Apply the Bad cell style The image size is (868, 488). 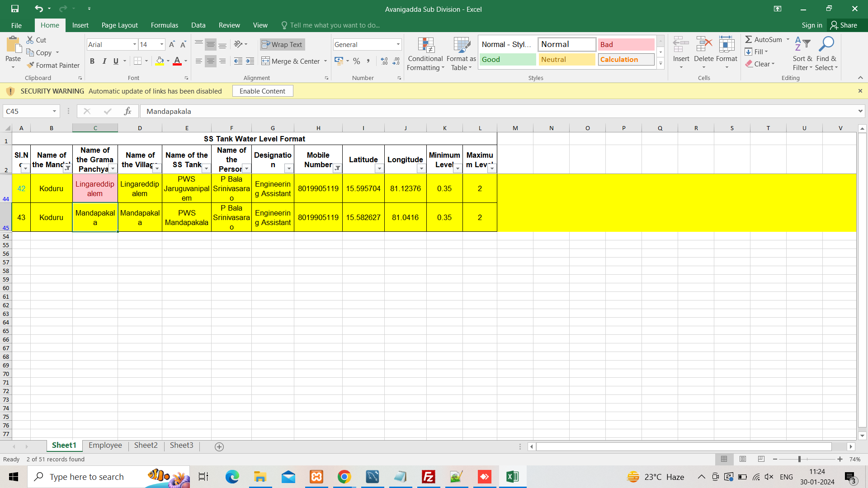point(626,44)
